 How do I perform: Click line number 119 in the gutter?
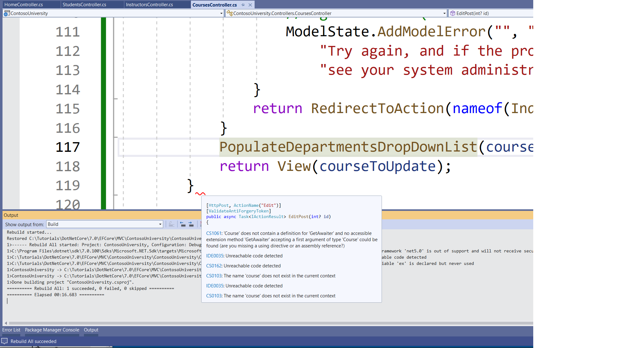click(x=68, y=186)
